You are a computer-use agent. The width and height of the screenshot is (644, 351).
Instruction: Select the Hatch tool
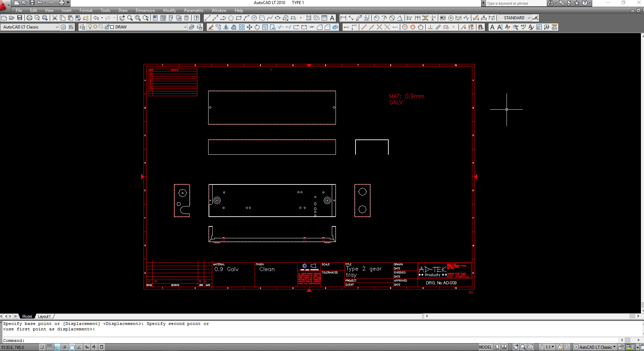click(308, 18)
